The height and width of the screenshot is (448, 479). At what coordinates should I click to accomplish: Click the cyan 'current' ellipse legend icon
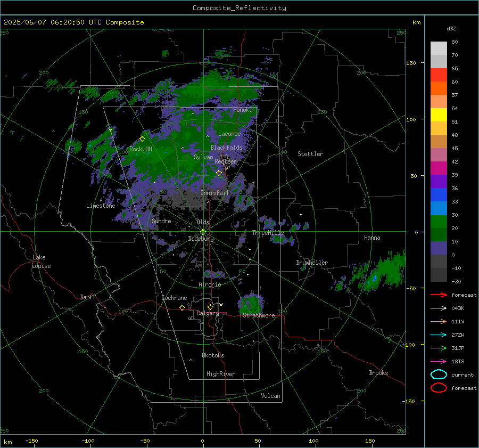[x=439, y=374]
